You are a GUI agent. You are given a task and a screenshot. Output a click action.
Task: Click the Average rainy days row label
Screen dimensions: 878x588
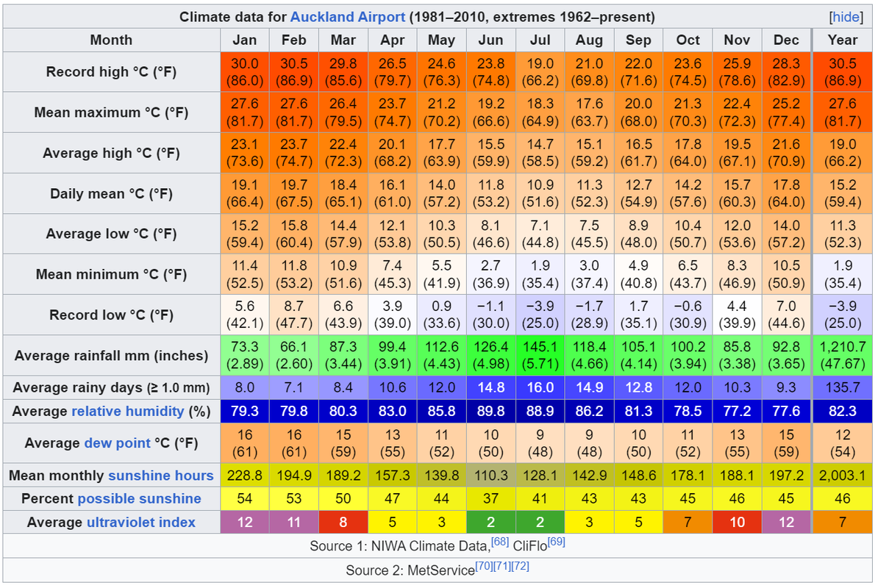tap(112, 387)
